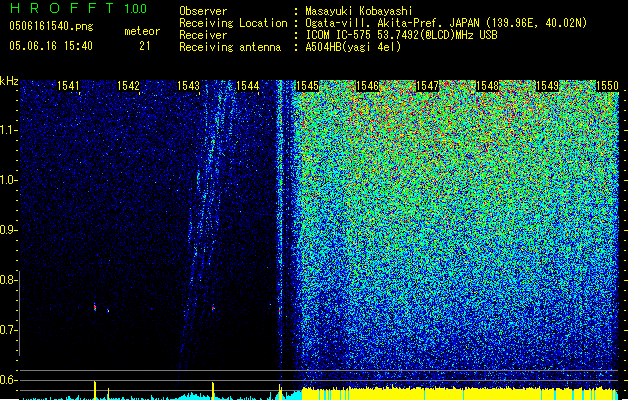Screen dimensions: 629x400
Task: Click the 1548 time marker
Action: (x=487, y=86)
